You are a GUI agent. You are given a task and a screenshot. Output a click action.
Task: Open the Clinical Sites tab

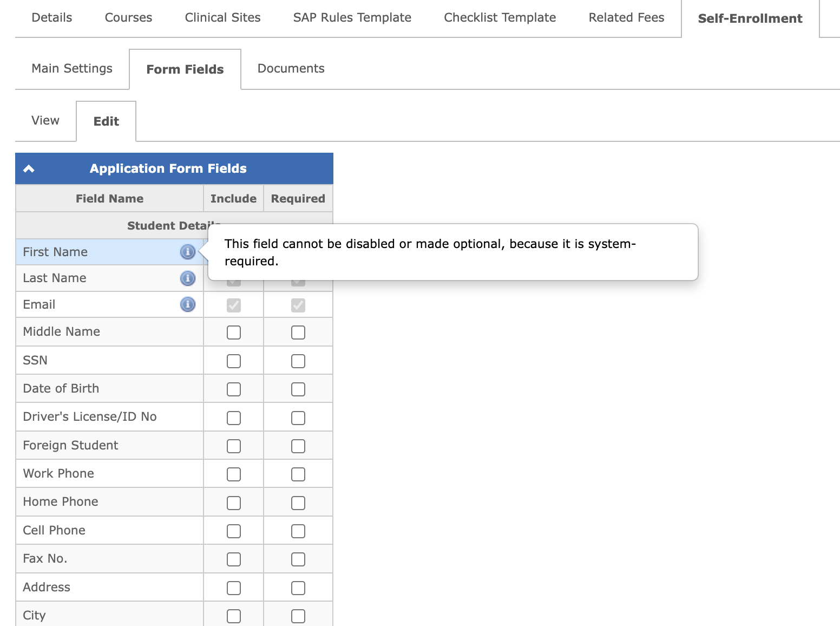(x=222, y=18)
